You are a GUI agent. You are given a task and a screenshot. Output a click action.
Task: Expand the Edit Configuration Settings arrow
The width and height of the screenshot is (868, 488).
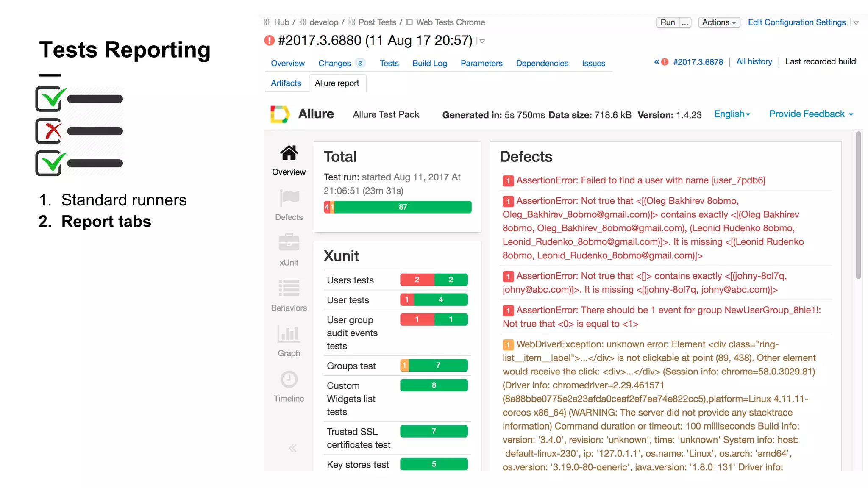pos(856,23)
